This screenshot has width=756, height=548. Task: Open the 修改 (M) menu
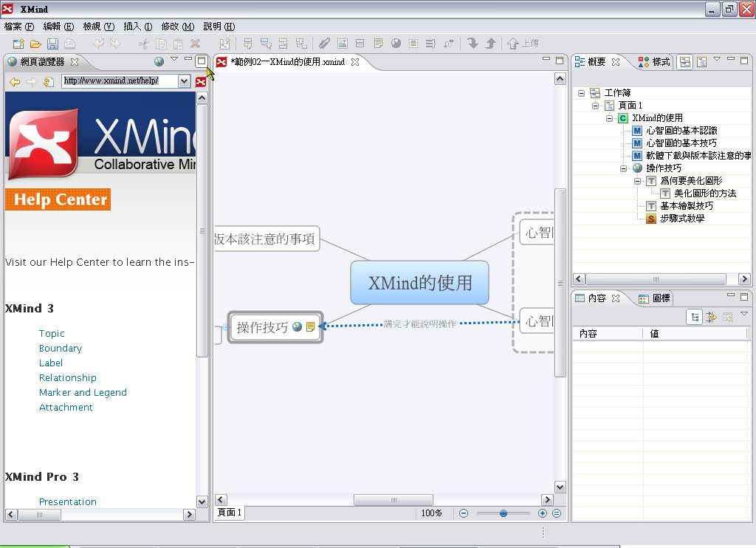click(x=177, y=27)
